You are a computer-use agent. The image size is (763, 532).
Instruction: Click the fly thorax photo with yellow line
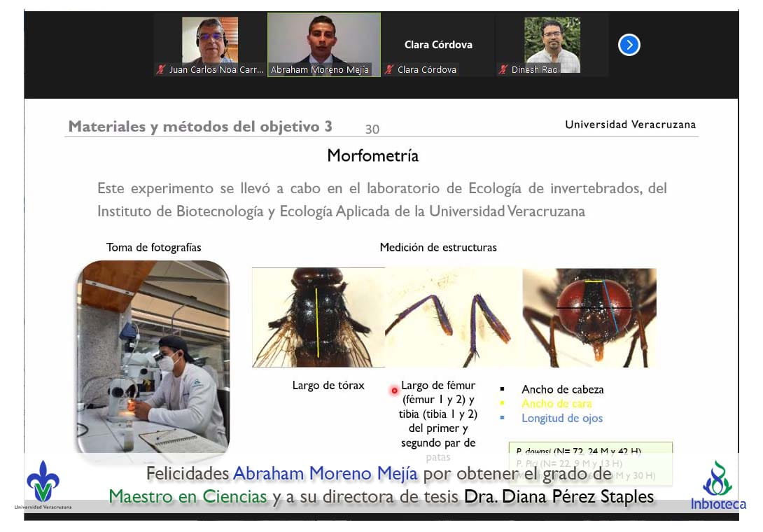coord(318,317)
